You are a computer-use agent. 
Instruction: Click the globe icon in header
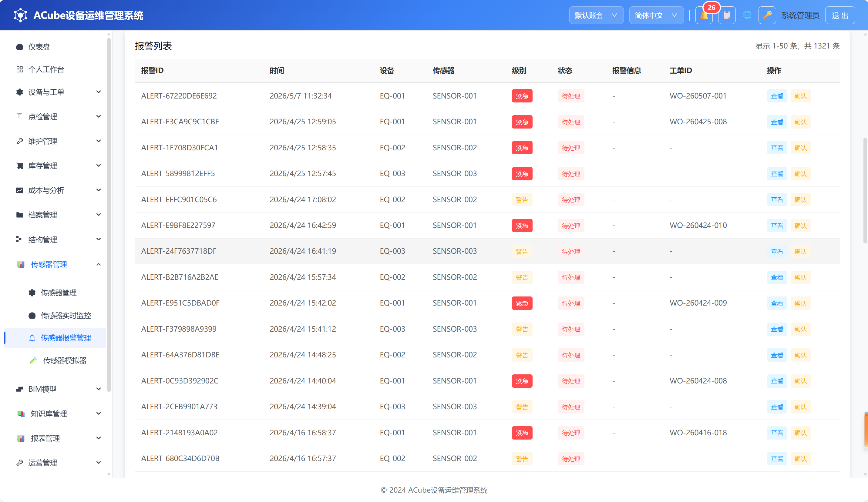pyautogui.click(x=747, y=15)
